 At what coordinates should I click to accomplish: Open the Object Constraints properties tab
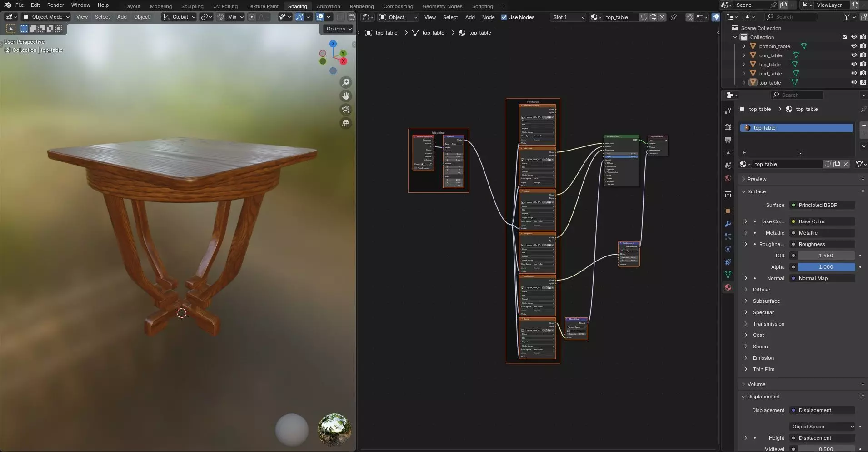pyautogui.click(x=728, y=262)
